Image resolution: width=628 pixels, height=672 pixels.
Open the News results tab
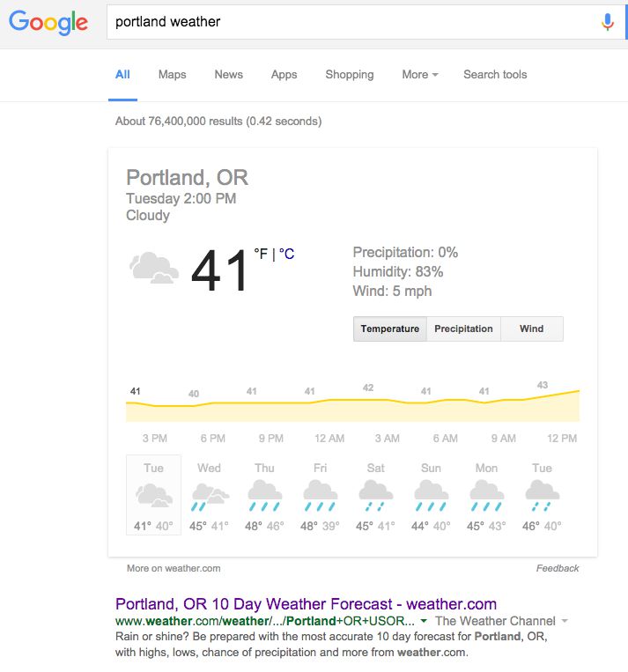point(228,75)
